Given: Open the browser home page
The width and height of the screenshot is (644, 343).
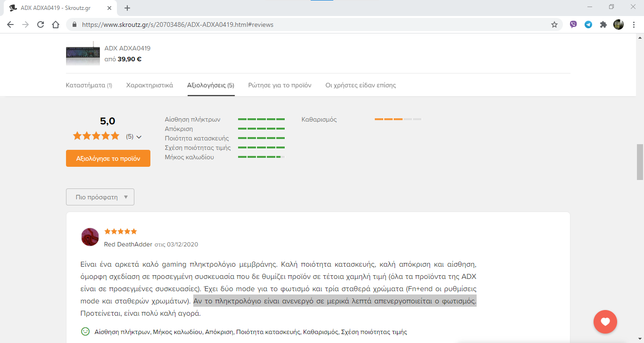Looking at the screenshot, I should point(56,24).
